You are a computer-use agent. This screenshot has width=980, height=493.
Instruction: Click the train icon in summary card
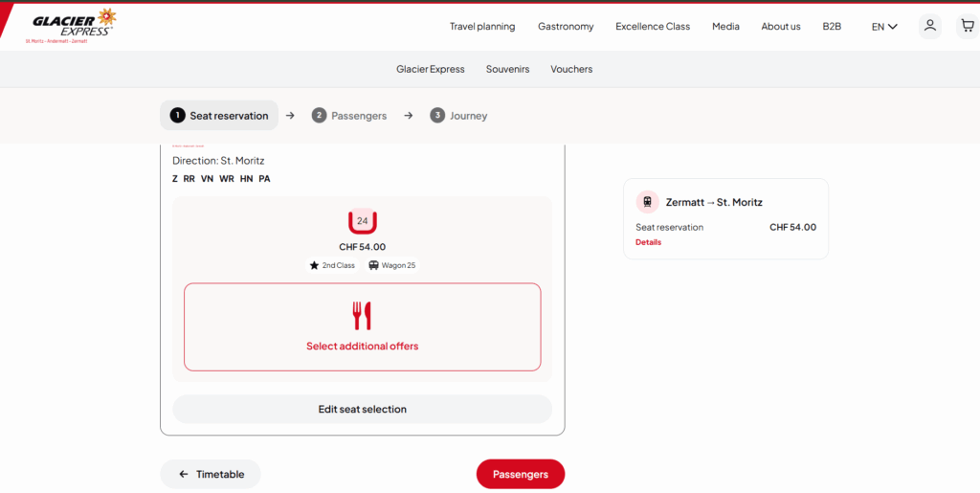(648, 202)
